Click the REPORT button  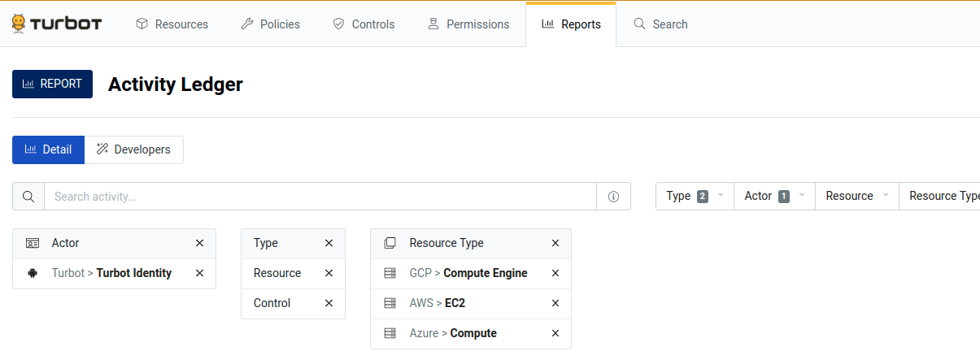pos(52,84)
